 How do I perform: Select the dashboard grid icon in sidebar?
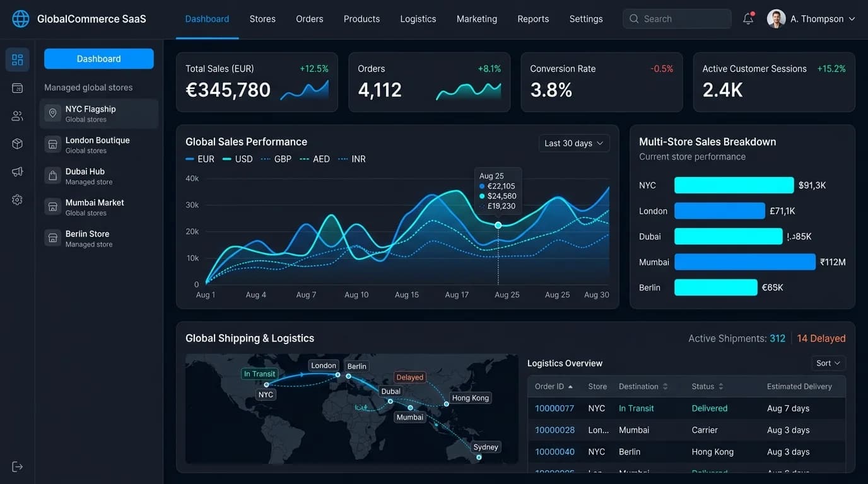pyautogui.click(x=17, y=60)
